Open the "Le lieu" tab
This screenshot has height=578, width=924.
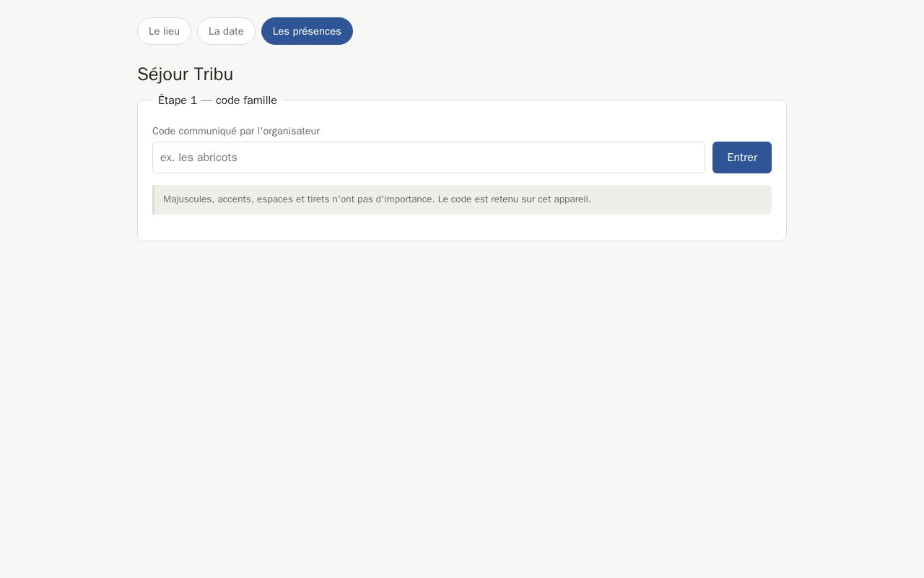click(x=164, y=31)
